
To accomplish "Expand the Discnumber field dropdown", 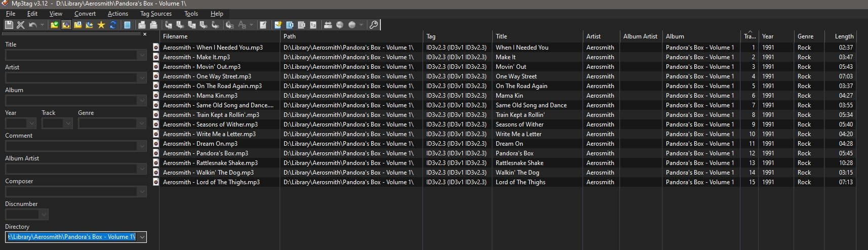I will pyautogui.click(x=44, y=215).
